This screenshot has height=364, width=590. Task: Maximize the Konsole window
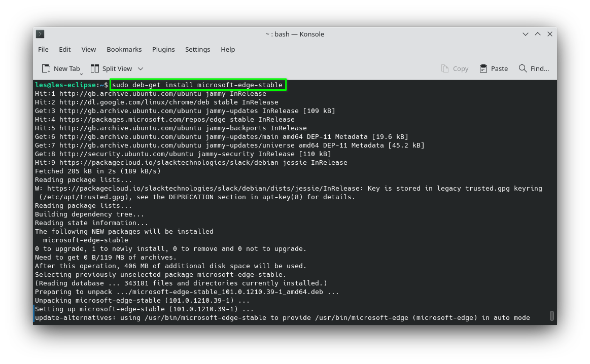(538, 34)
